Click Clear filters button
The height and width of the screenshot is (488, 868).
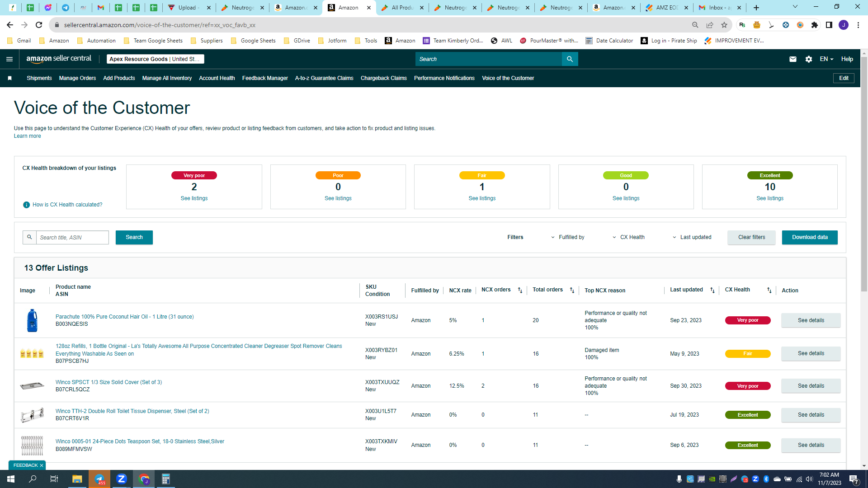pos(752,237)
